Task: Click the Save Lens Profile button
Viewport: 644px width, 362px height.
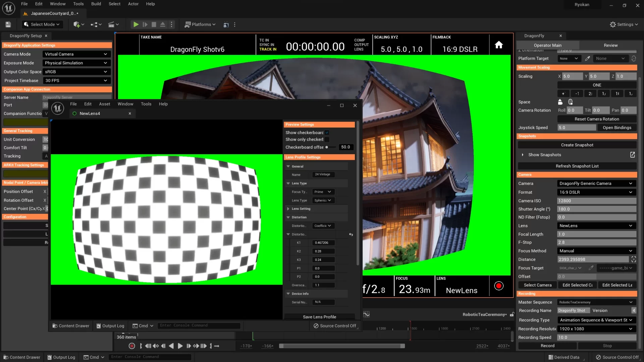Action: click(319, 317)
